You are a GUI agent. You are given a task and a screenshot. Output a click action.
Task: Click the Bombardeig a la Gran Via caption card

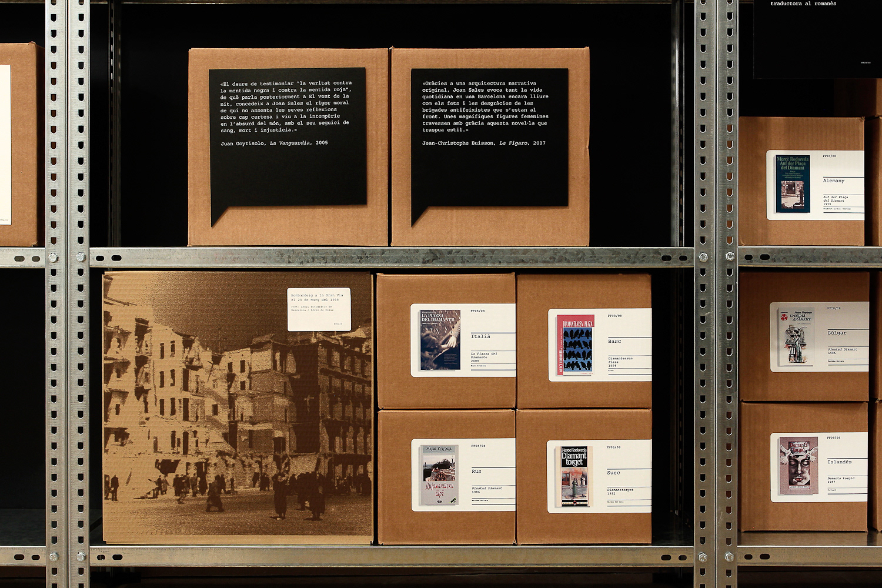319,309
